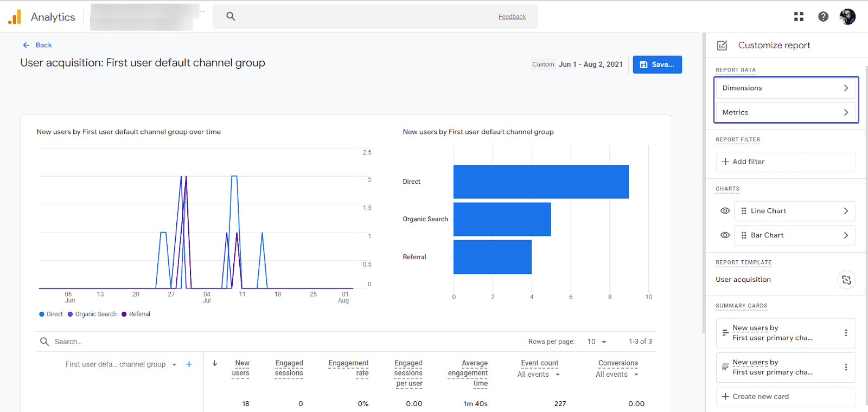
Task: Click the 227 event count value
Action: pos(560,404)
